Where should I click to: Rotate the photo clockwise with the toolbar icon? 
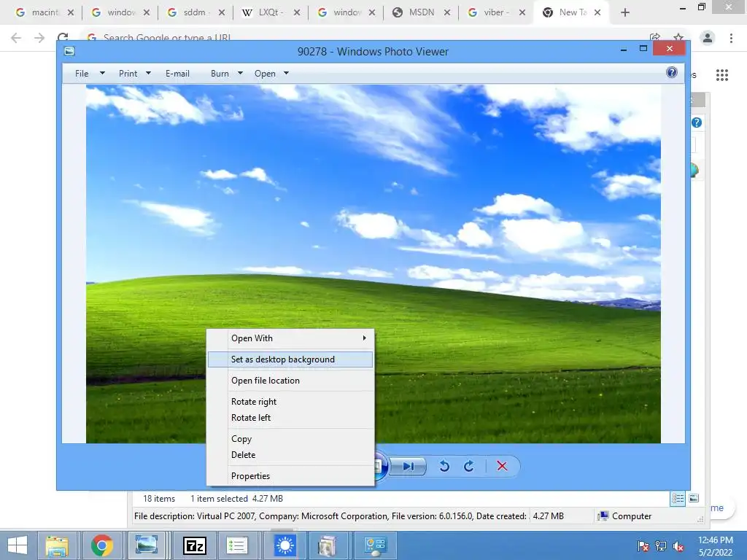click(x=469, y=466)
